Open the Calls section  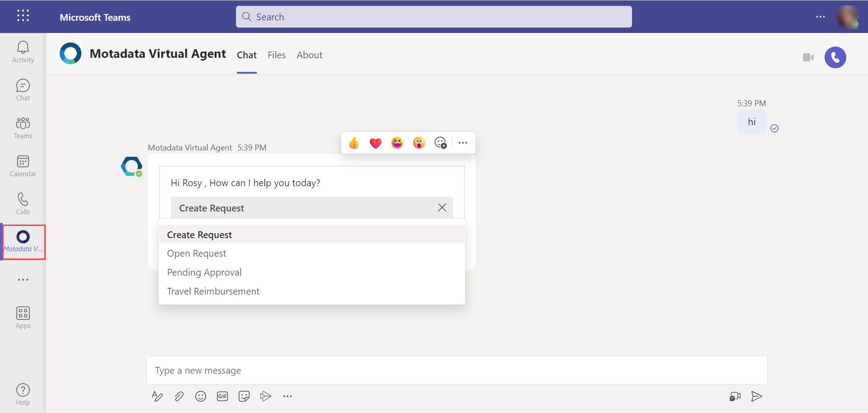pyautogui.click(x=23, y=203)
